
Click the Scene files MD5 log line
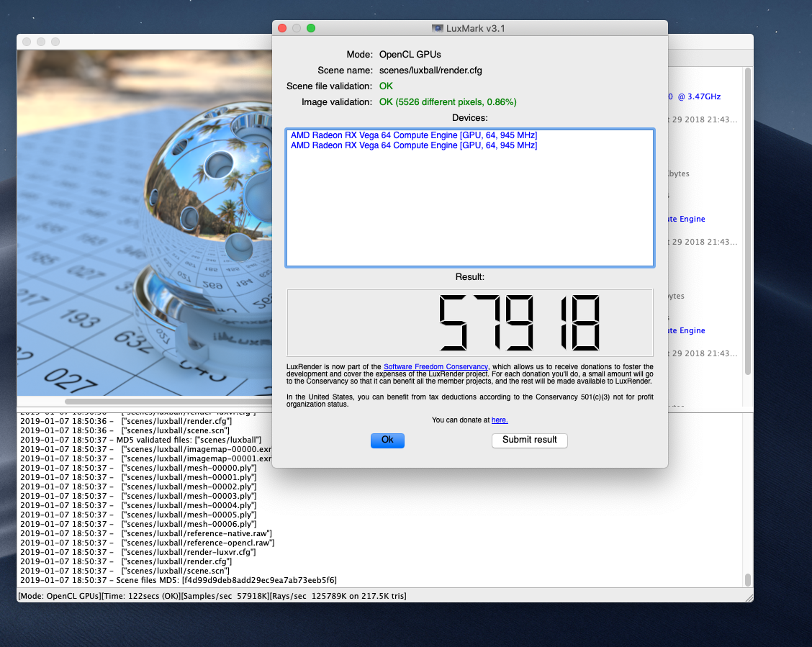[x=178, y=580]
